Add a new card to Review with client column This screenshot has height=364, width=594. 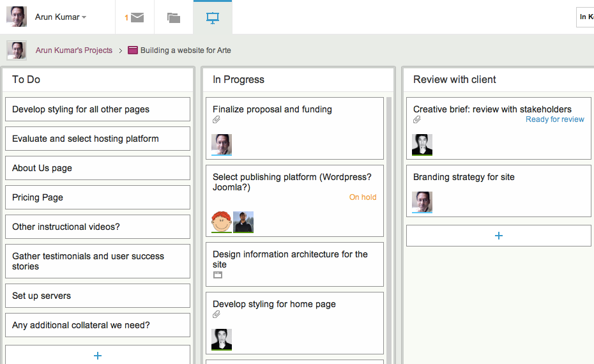[x=499, y=236]
